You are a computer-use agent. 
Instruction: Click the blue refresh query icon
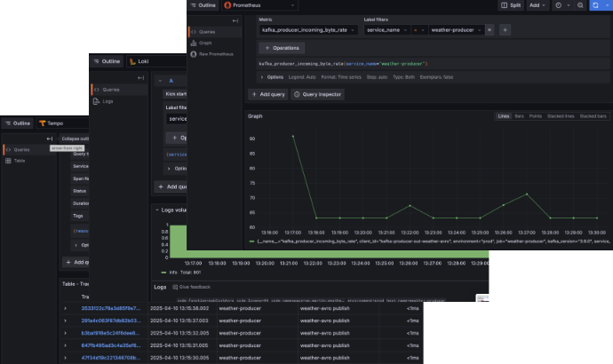(595, 5)
